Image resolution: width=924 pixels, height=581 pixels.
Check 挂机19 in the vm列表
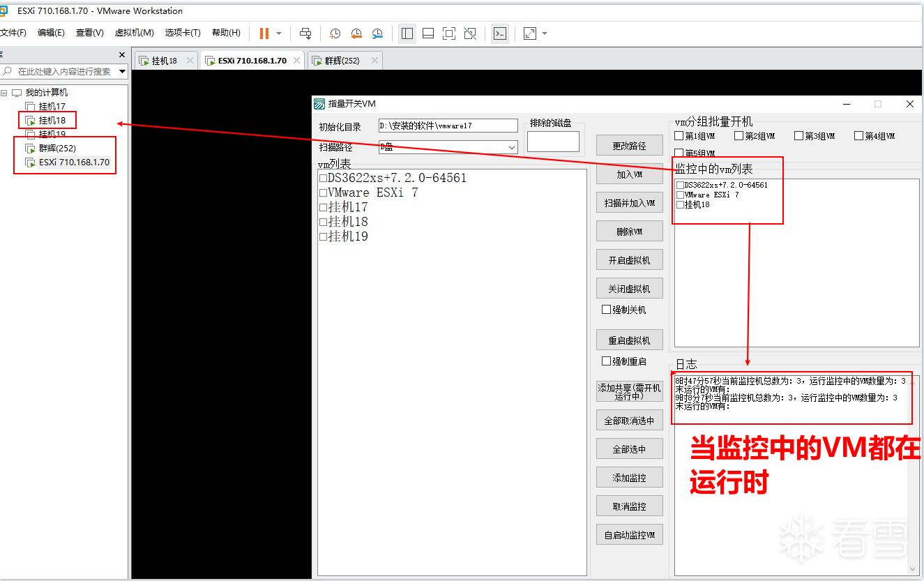click(x=324, y=236)
